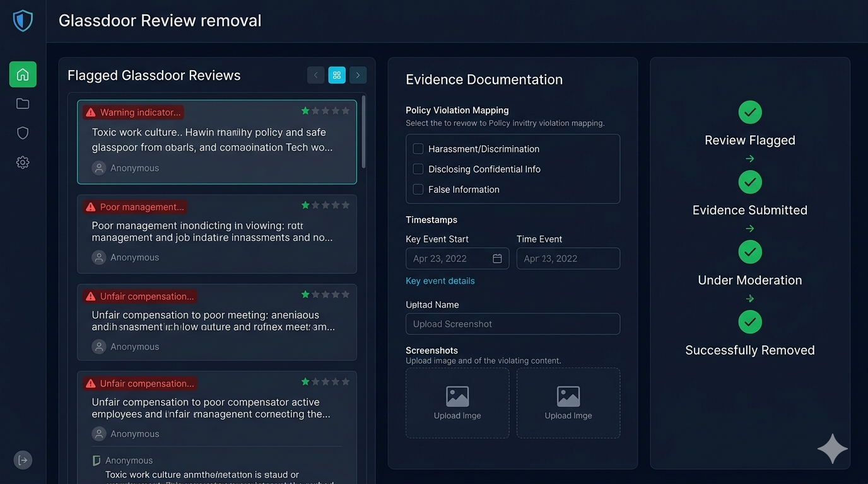868x484 pixels.
Task: Select the Toxic work culture review card
Action: [x=217, y=142]
